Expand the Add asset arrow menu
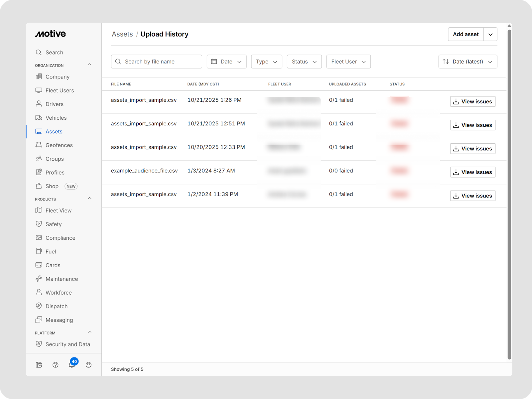The height and width of the screenshot is (399, 532). click(x=490, y=34)
